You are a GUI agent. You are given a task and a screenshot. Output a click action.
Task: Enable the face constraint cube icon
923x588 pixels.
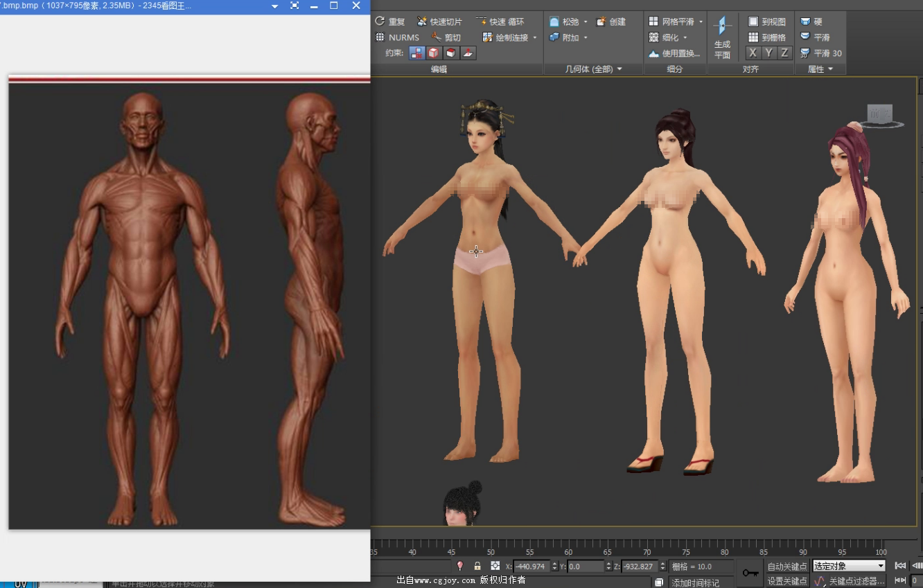451,53
